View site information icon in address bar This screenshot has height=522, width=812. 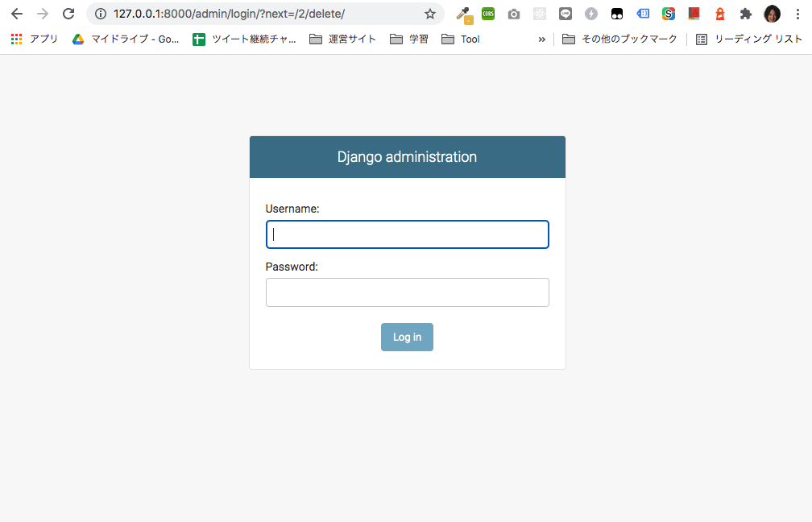pyautogui.click(x=101, y=14)
